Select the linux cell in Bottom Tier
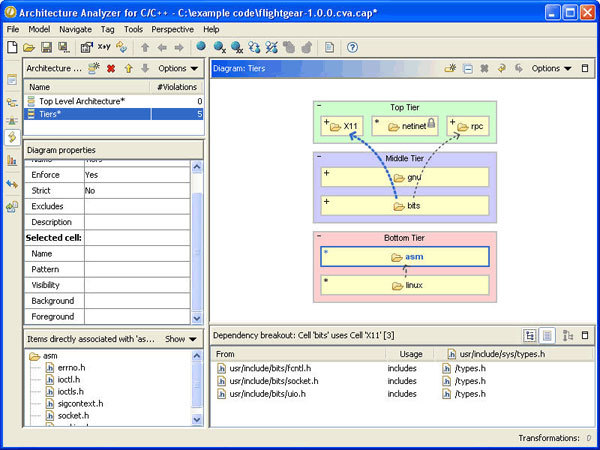 (405, 285)
